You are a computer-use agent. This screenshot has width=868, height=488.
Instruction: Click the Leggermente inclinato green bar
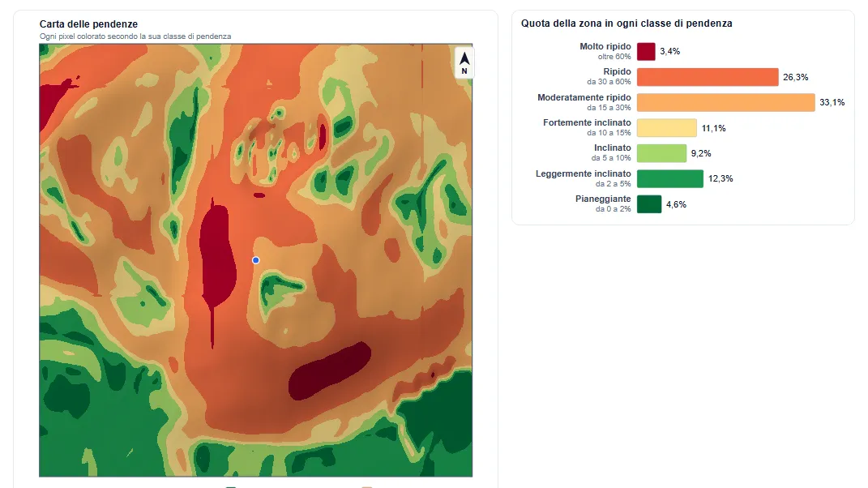tap(669, 179)
